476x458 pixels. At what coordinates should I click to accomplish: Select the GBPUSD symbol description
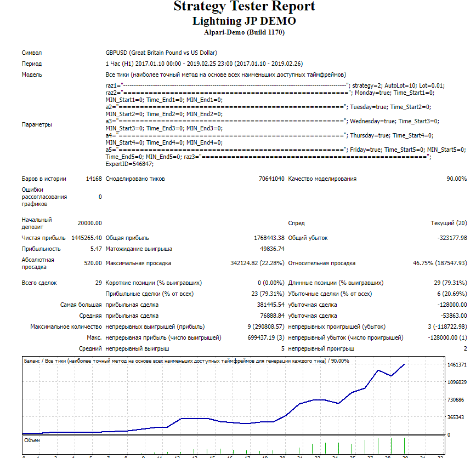click(161, 53)
